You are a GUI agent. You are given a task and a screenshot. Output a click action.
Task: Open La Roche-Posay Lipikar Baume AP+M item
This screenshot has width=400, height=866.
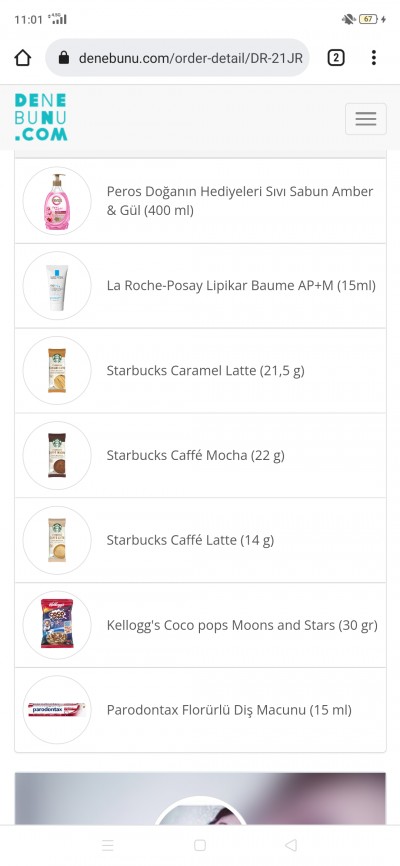pyautogui.click(x=200, y=286)
